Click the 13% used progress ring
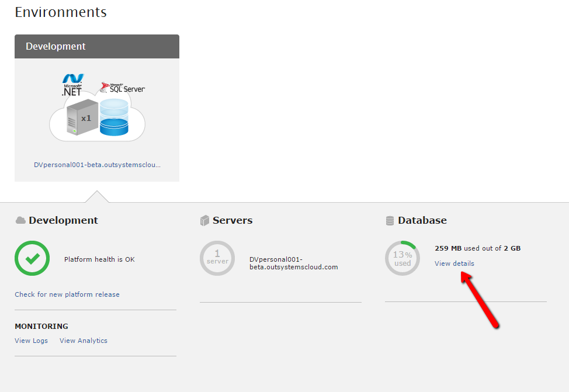 (x=403, y=258)
